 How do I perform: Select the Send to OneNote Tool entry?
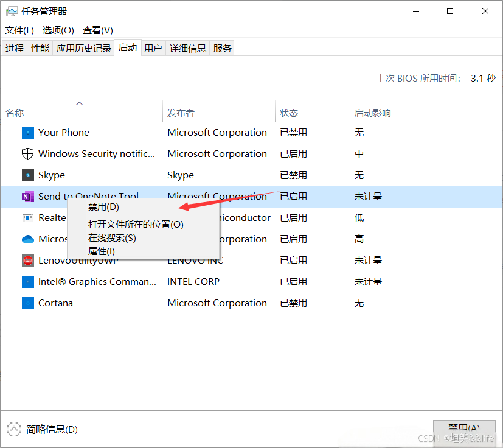tap(88, 195)
